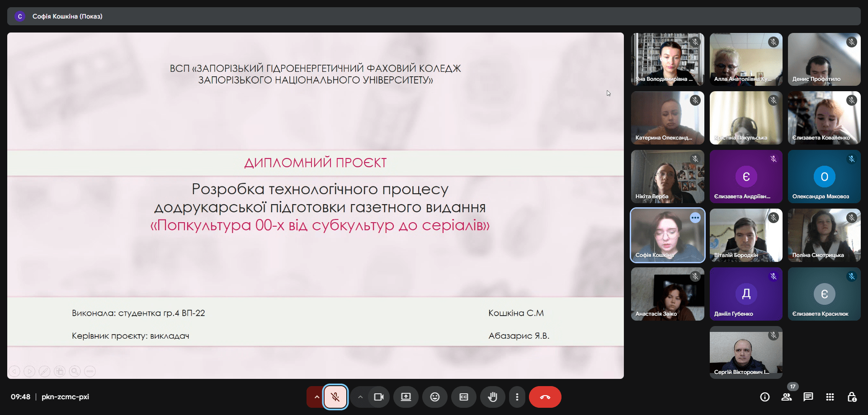Unmute the microphone

[x=335, y=397]
